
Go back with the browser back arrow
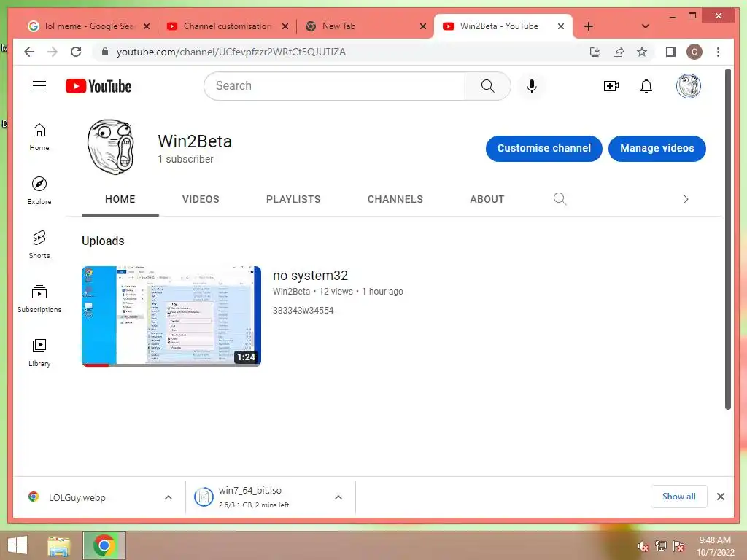(29, 52)
